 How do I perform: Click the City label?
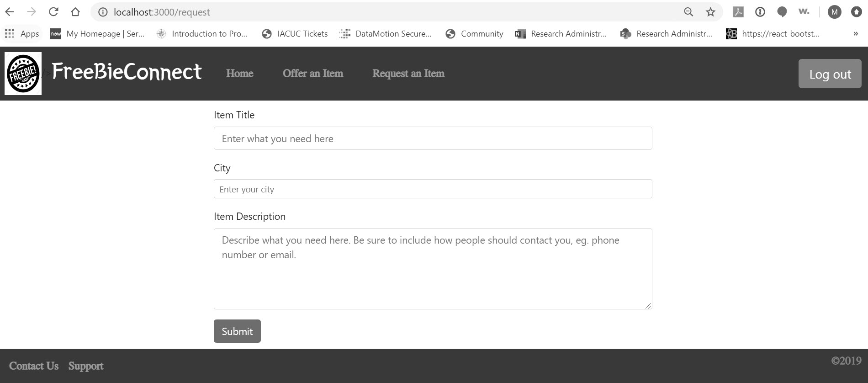[222, 168]
